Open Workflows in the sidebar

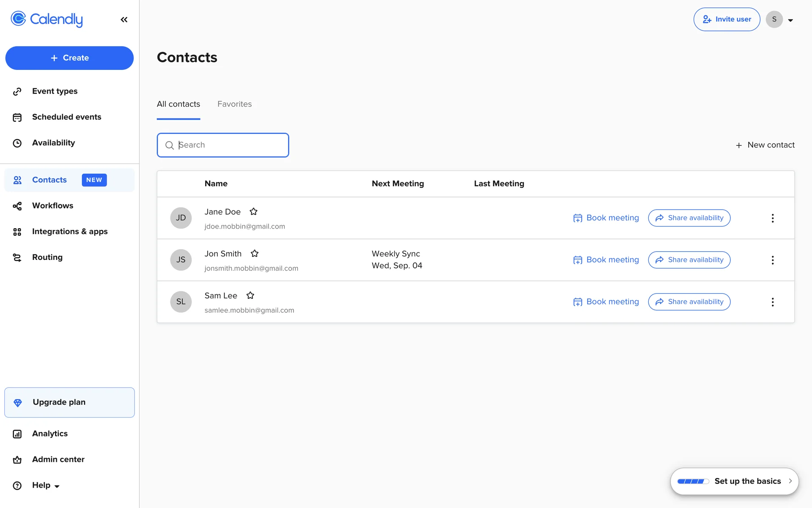click(52, 206)
